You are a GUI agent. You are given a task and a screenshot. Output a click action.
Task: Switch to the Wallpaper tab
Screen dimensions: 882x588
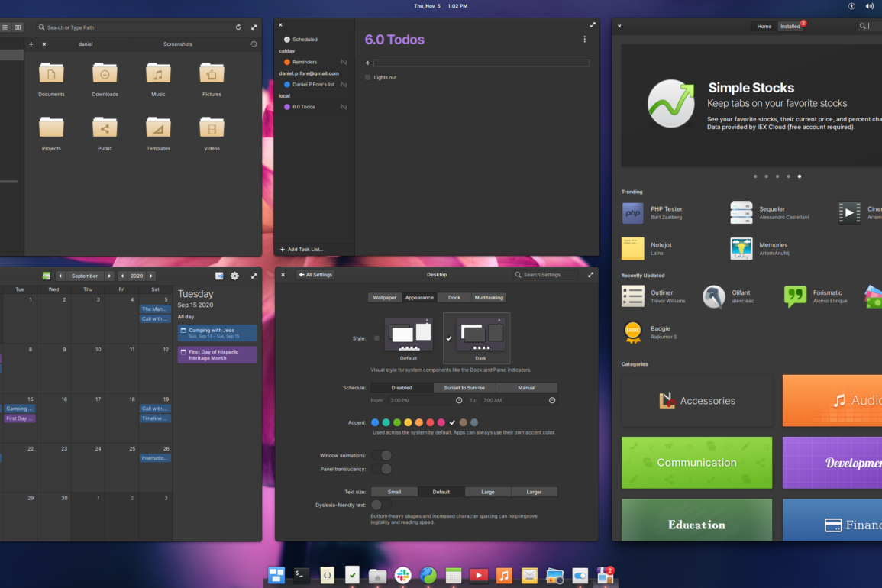384,298
